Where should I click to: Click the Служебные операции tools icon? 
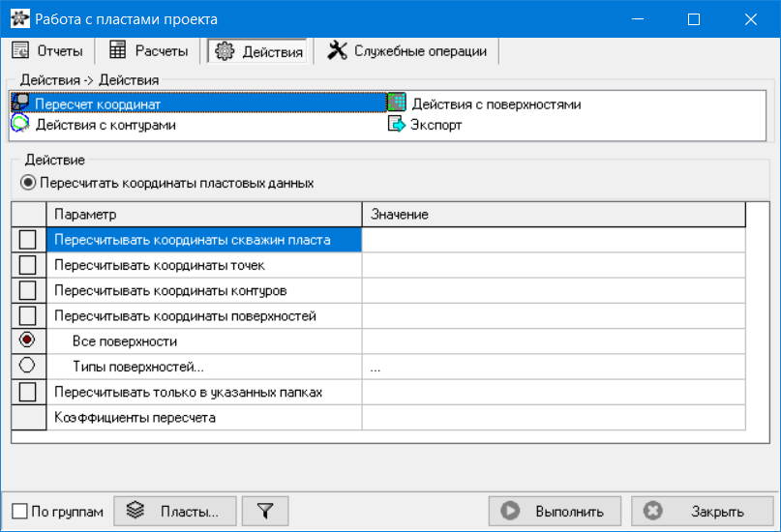(x=337, y=50)
